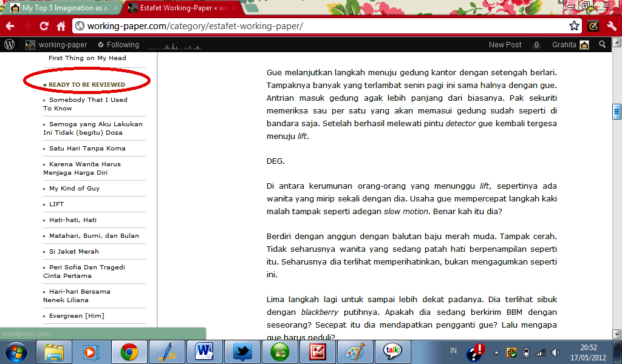Screen dimensions: 622x364
Task: Open the WordPress admin bar search icon
Action: click(602, 44)
